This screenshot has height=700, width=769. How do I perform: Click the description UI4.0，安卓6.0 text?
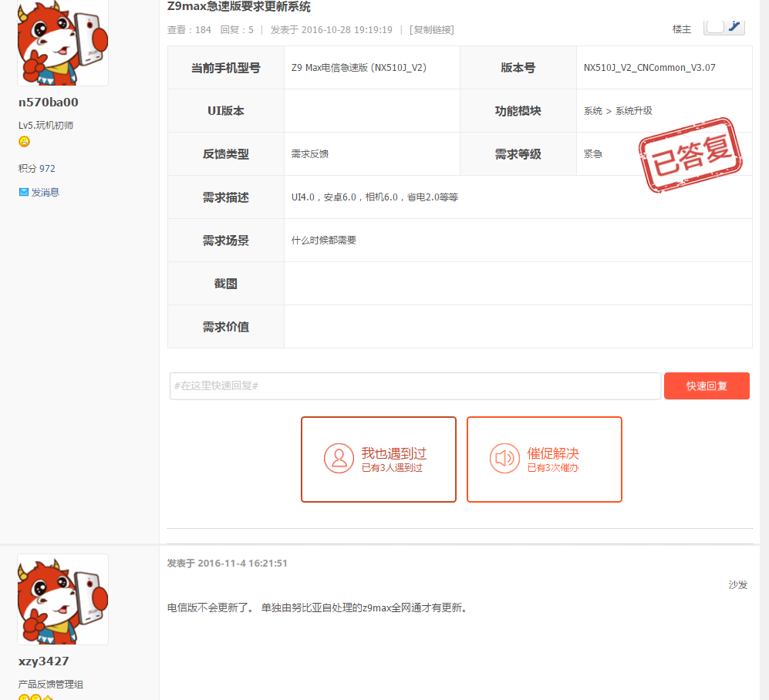click(375, 197)
